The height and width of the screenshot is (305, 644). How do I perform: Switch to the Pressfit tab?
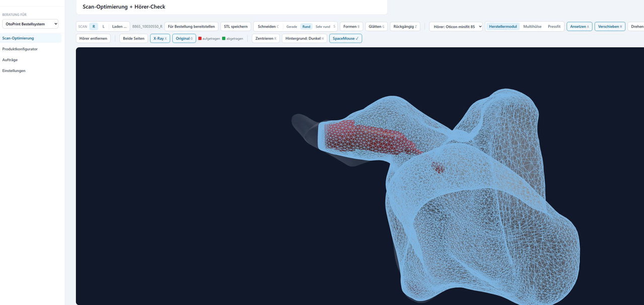point(554,26)
